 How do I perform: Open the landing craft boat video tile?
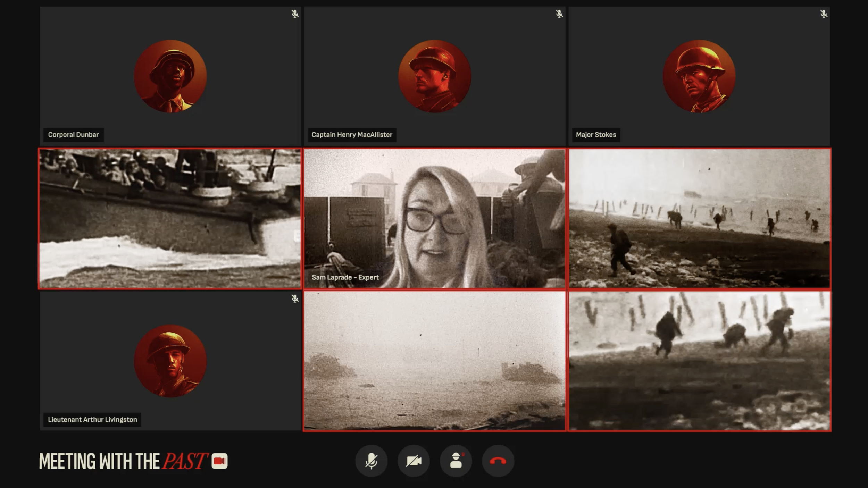(170, 219)
